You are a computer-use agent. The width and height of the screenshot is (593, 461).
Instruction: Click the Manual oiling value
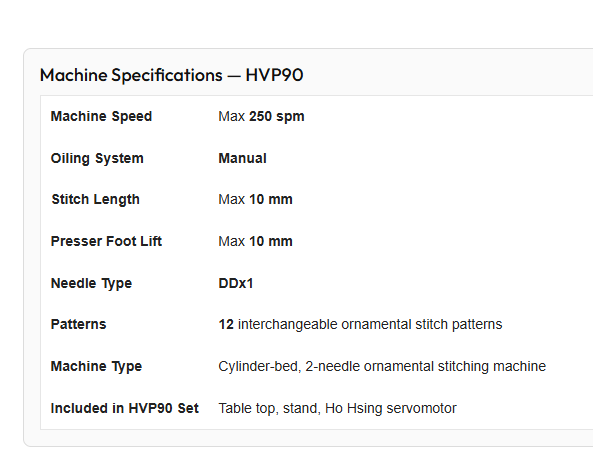pos(242,158)
